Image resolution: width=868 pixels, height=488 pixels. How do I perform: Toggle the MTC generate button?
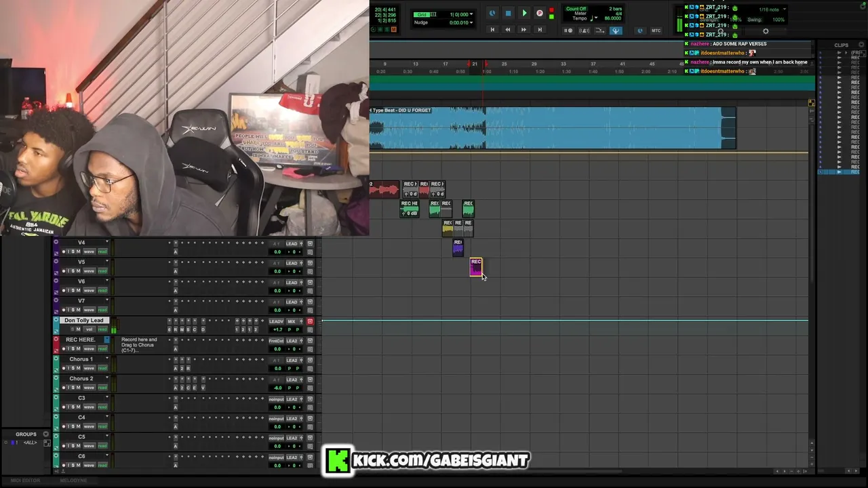[656, 30]
